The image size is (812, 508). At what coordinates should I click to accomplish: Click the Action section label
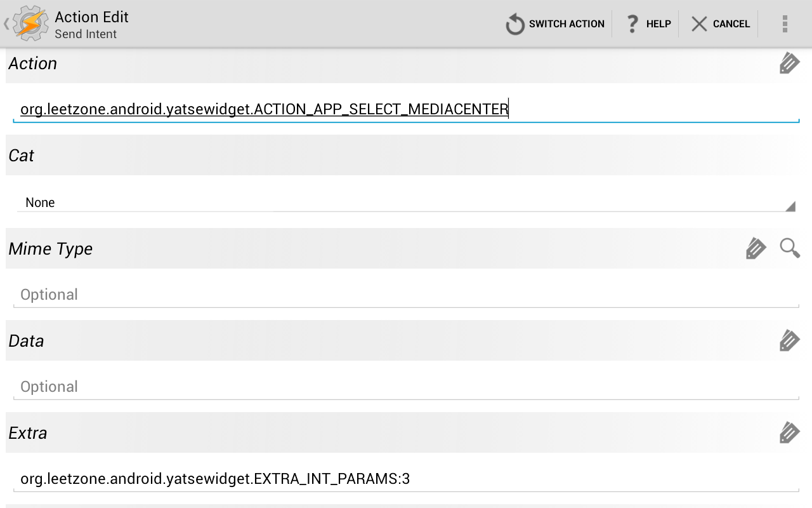[33, 63]
